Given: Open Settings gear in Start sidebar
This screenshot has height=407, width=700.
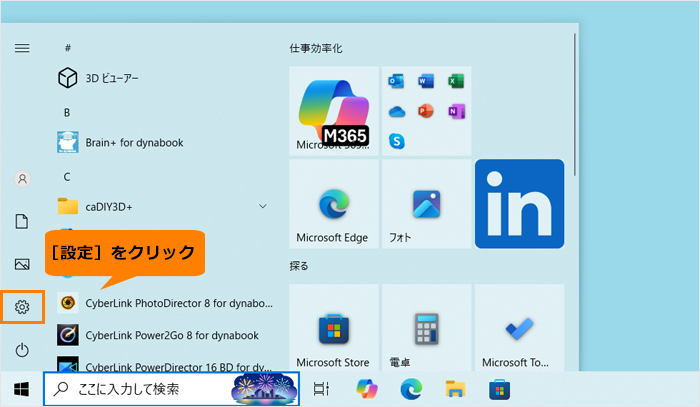Looking at the screenshot, I should click(22, 307).
